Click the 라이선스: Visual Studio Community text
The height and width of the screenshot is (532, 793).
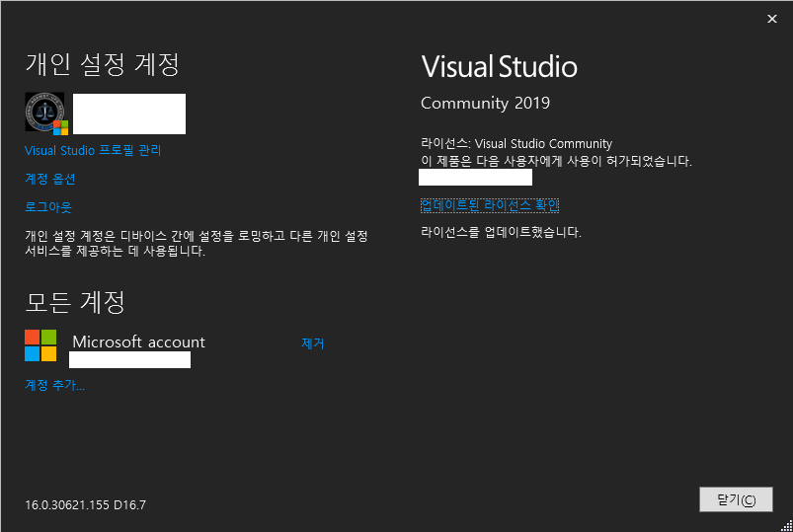(x=516, y=144)
